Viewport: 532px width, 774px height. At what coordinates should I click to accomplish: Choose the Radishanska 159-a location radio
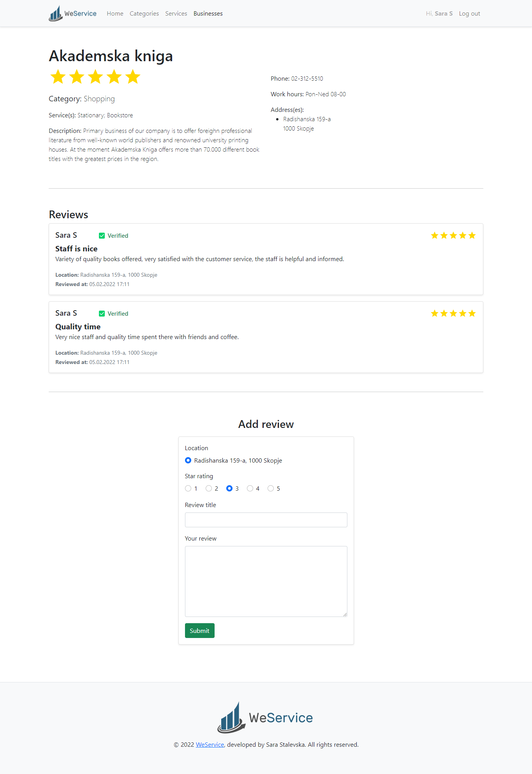tap(188, 461)
